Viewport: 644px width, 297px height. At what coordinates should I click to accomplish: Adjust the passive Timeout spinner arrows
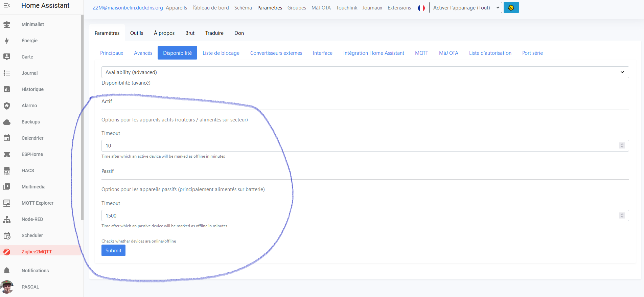622,215
